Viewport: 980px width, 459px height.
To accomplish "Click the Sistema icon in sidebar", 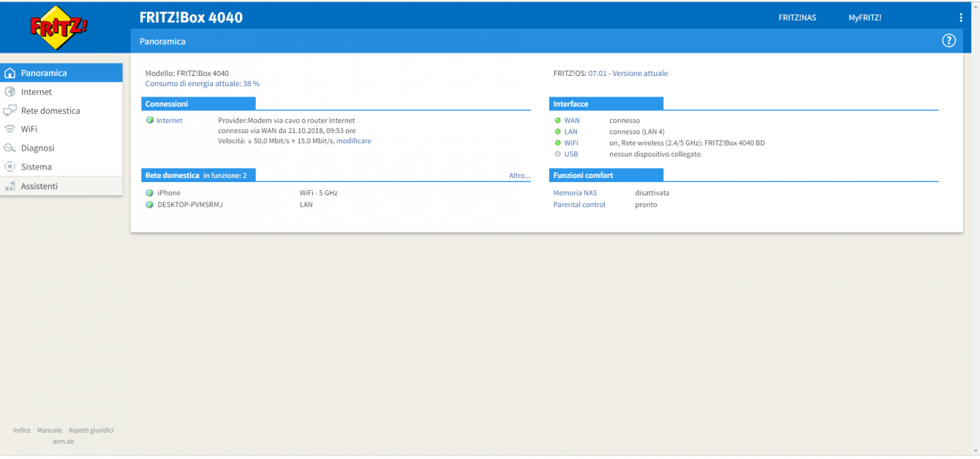I will [10, 167].
